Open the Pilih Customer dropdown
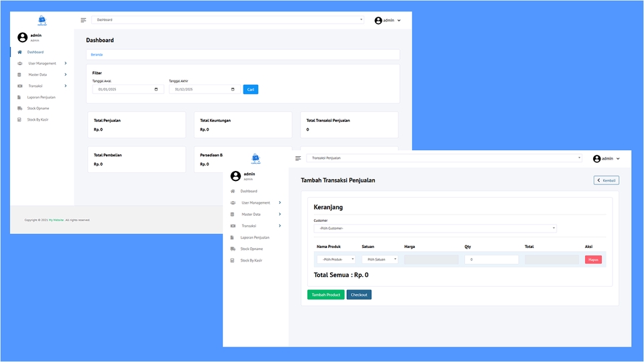 pos(435,229)
